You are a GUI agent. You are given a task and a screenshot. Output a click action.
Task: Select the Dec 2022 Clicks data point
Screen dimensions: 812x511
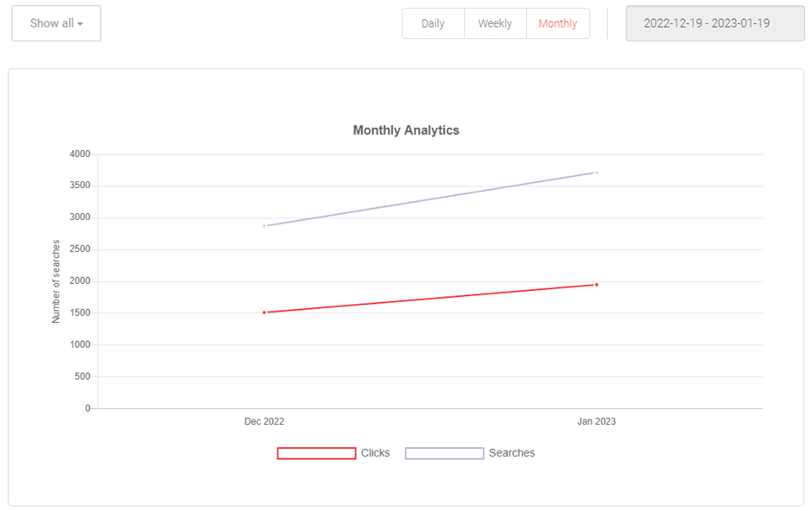(x=263, y=312)
